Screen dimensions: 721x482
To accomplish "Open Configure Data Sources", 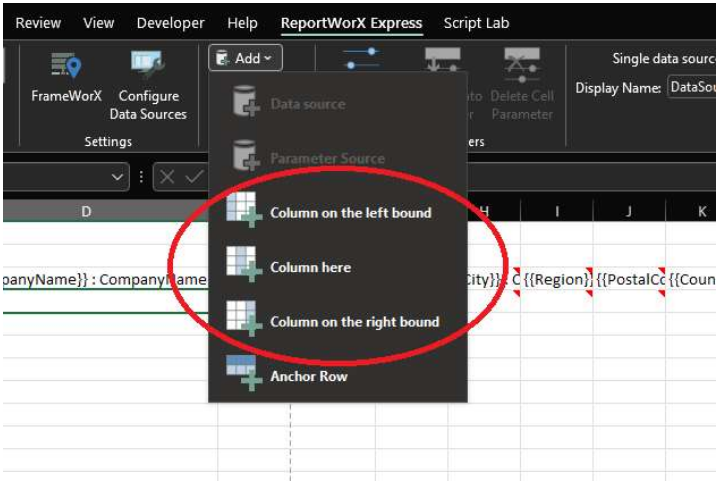I will coord(148,86).
